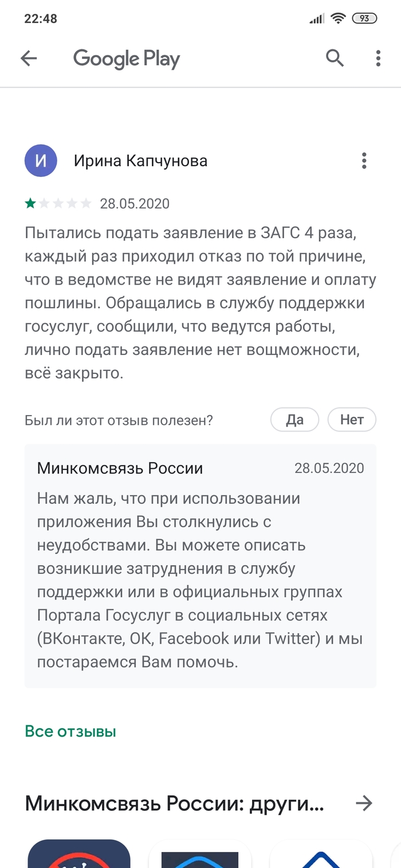Open the Google Play overflow menu
The height and width of the screenshot is (868, 401).
pos(378,58)
